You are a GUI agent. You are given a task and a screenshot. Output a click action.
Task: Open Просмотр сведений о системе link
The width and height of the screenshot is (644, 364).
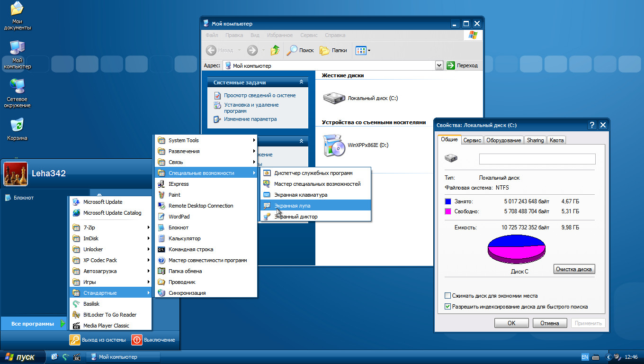point(259,95)
